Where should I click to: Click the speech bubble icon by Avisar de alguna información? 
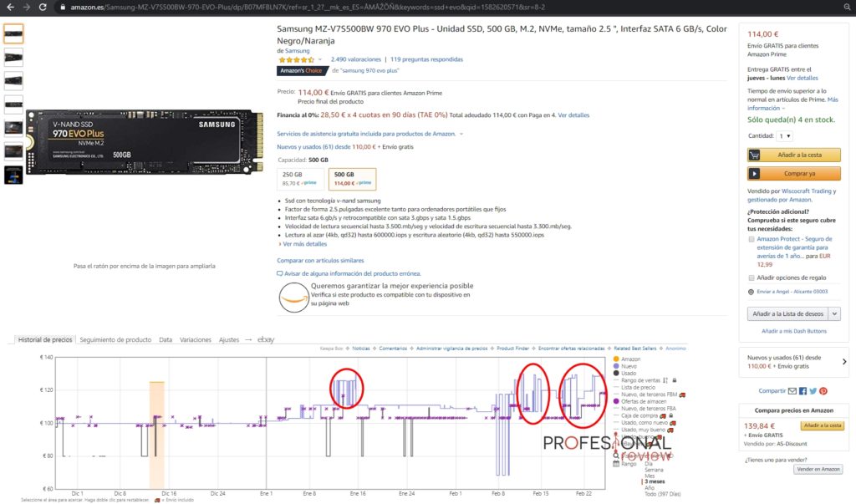click(x=279, y=273)
